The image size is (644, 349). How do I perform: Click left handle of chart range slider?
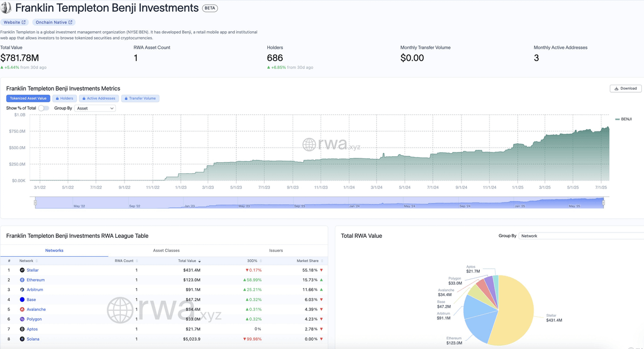[35, 202]
